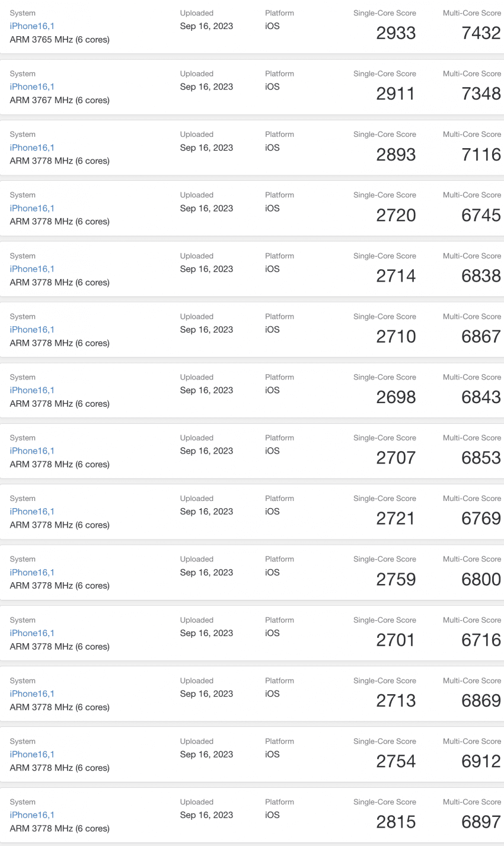Open iPhone16,1 entry with 2720 single-core score
The height and width of the screenshot is (846, 504).
coord(32,208)
